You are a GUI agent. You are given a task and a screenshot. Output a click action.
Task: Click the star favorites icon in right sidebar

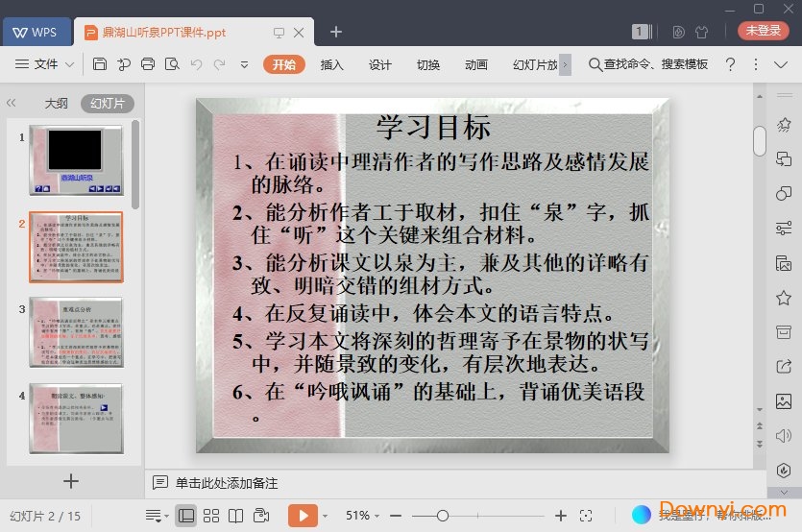(784, 298)
